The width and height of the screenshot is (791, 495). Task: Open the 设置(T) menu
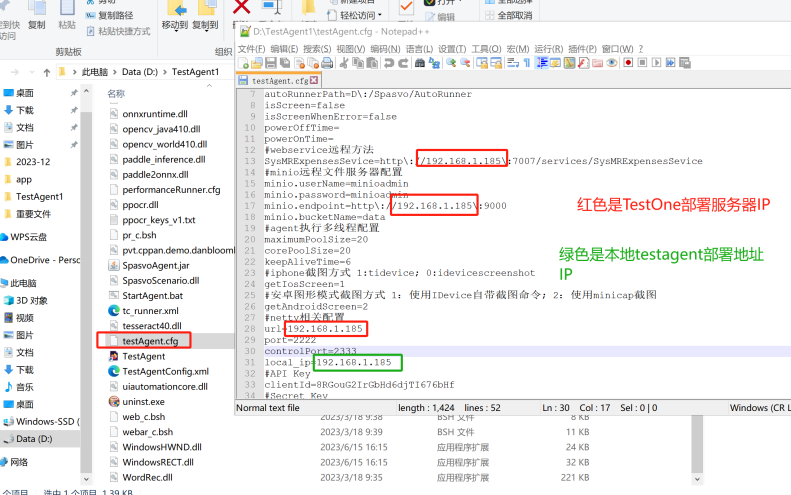452,48
